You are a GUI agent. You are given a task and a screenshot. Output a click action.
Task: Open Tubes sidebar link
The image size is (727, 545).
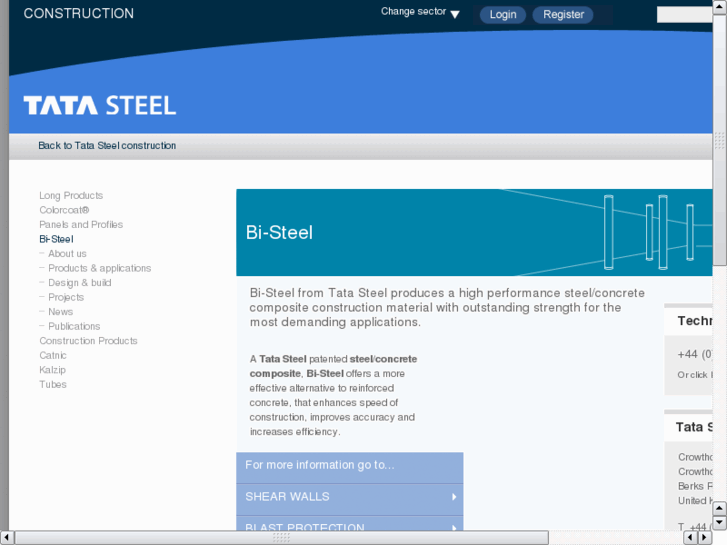pos(53,385)
